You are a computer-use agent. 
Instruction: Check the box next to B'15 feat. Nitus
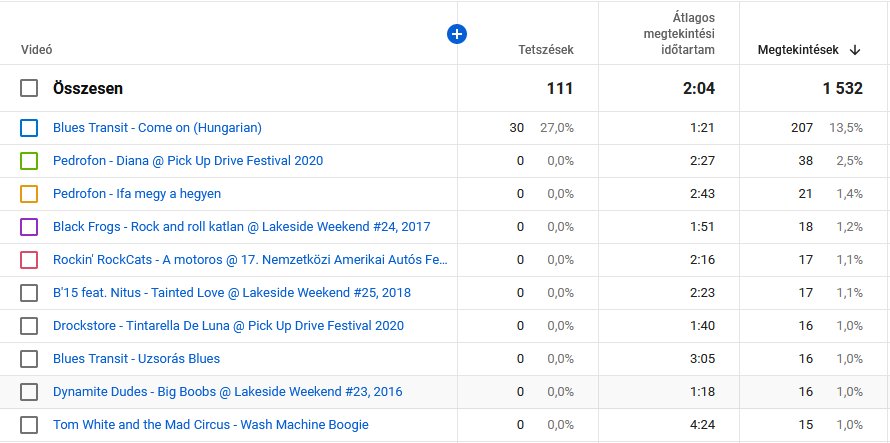pos(29,293)
